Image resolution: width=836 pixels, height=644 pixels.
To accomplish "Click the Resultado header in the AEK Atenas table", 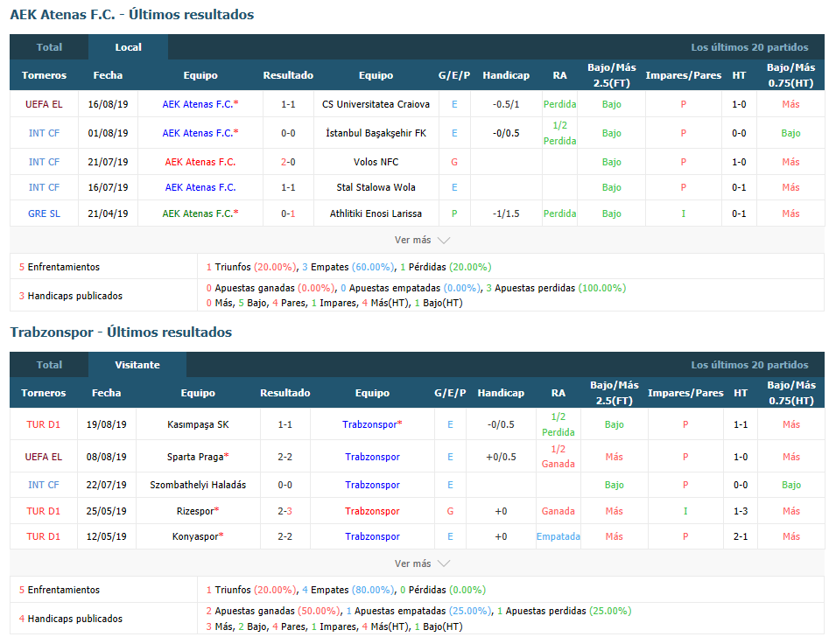I will [x=288, y=75].
